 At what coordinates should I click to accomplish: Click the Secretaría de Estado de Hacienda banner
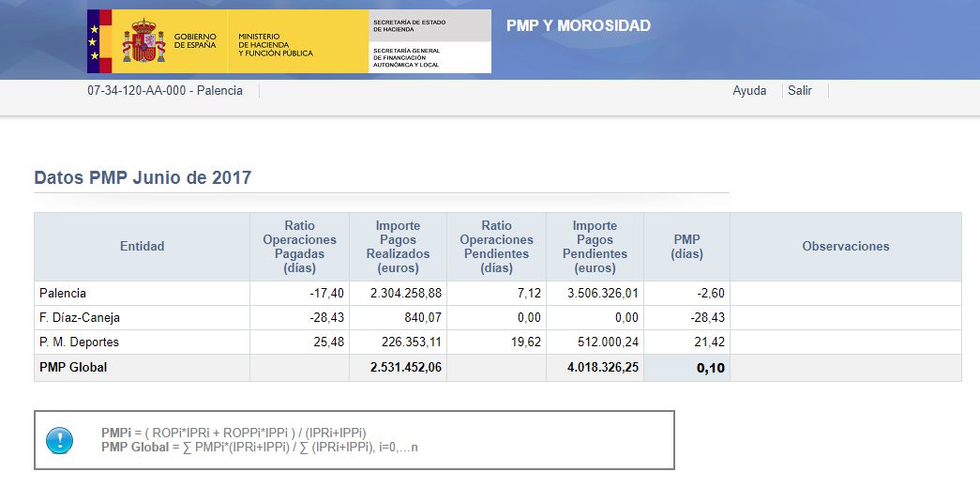(430, 25)
